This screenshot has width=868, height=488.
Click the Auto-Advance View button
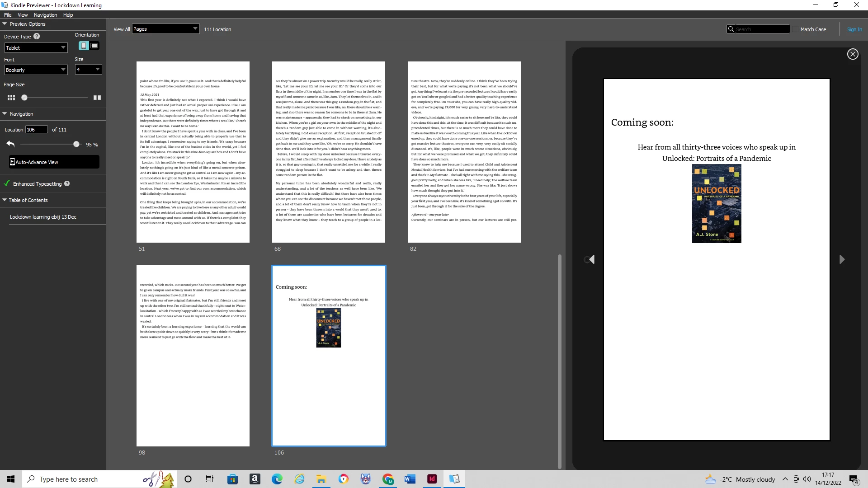(54, 162)
